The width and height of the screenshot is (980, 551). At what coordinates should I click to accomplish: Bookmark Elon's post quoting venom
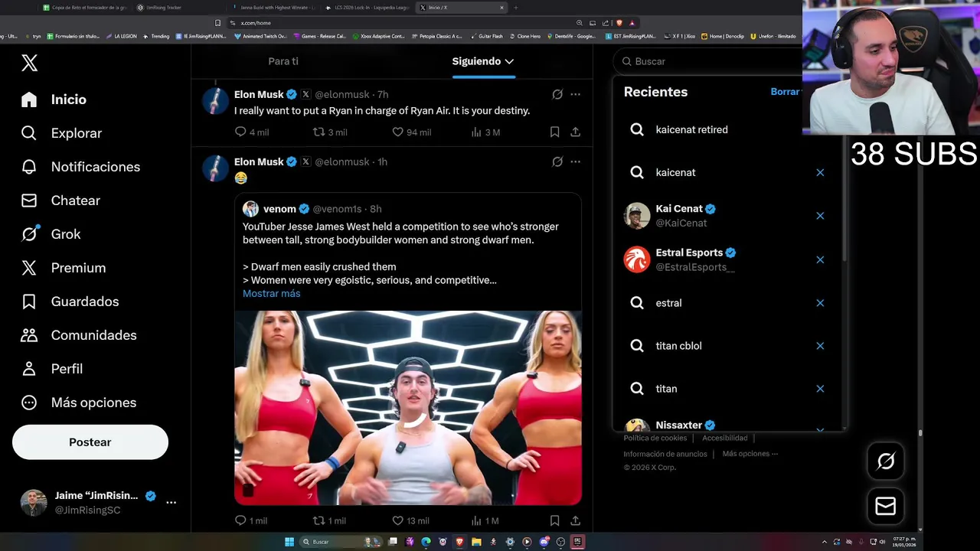[x=554, y=520]
